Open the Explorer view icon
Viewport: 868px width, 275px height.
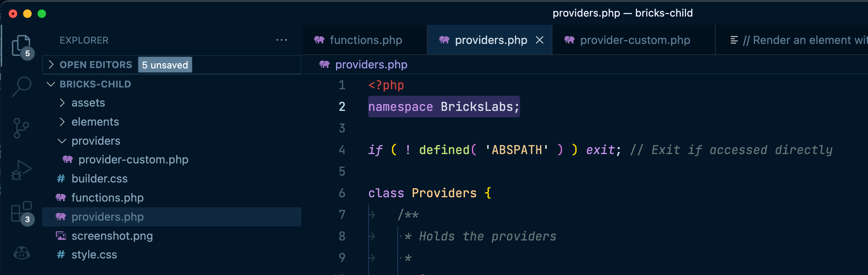(x=21, y=45)
